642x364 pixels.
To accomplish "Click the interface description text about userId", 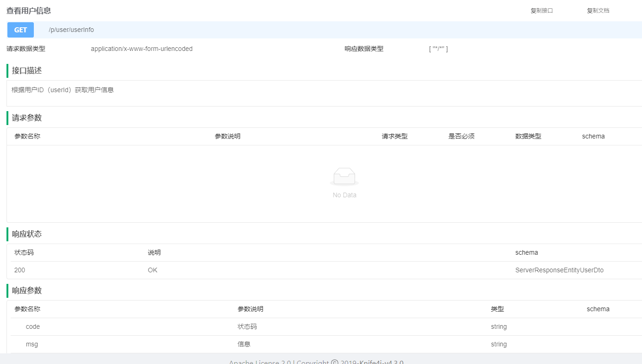I will (x=63, y=90).
